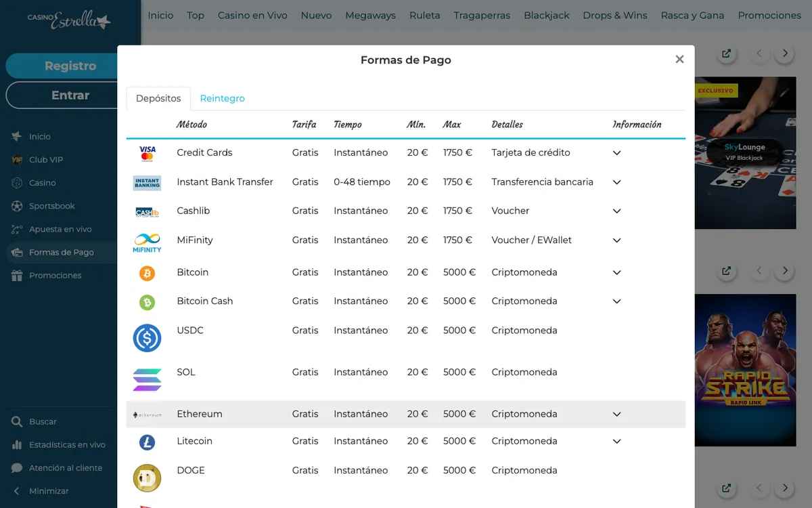The image size is (812, 508).
Task: Click the Instant Banking logo icon
Action: click(147, 182)
